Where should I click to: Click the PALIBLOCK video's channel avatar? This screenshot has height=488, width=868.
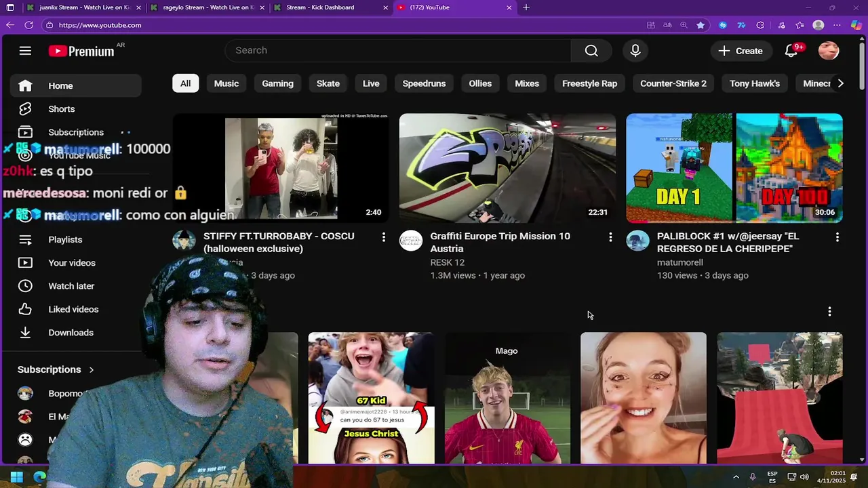click(x=637, y=241)
